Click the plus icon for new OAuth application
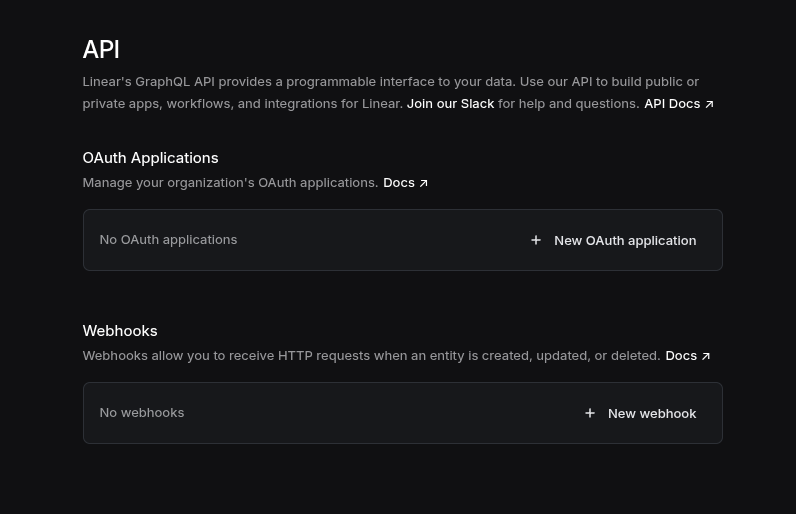The width and height of the screenshot is (796, 514). [536, 240]
